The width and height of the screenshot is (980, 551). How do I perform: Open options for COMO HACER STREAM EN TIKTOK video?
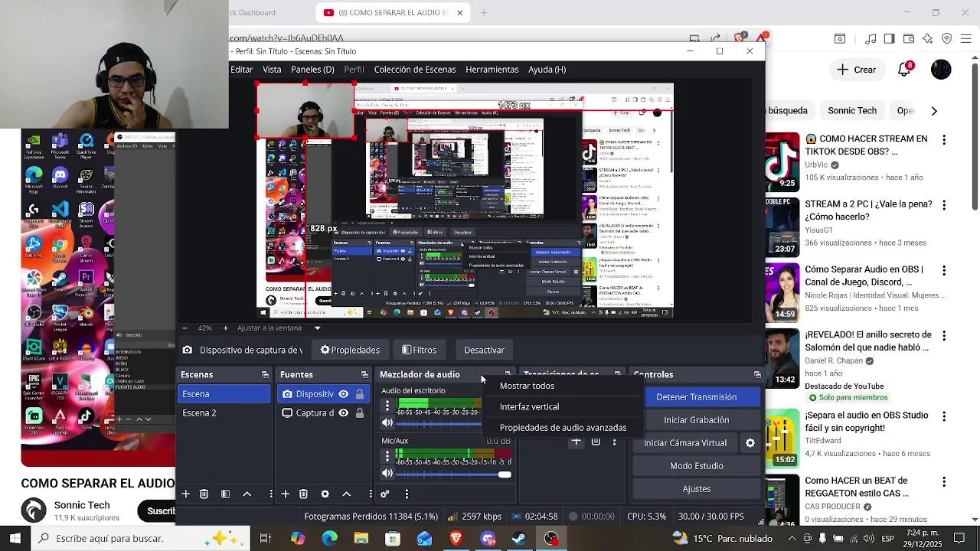(x=944, y=140)
